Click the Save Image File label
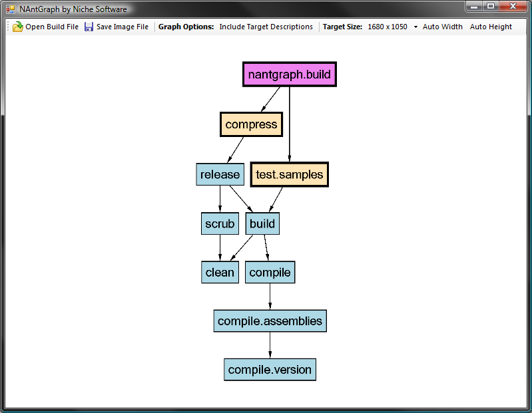The width and height of the screenshot is (532, 413). point(123,27)
